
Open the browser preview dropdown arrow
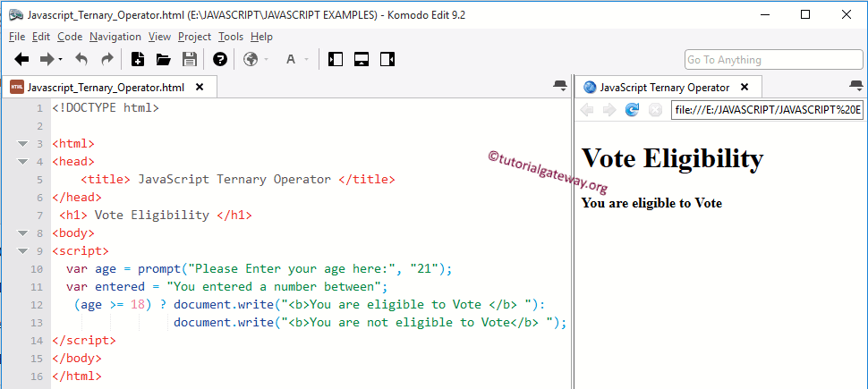coord(267,59)
